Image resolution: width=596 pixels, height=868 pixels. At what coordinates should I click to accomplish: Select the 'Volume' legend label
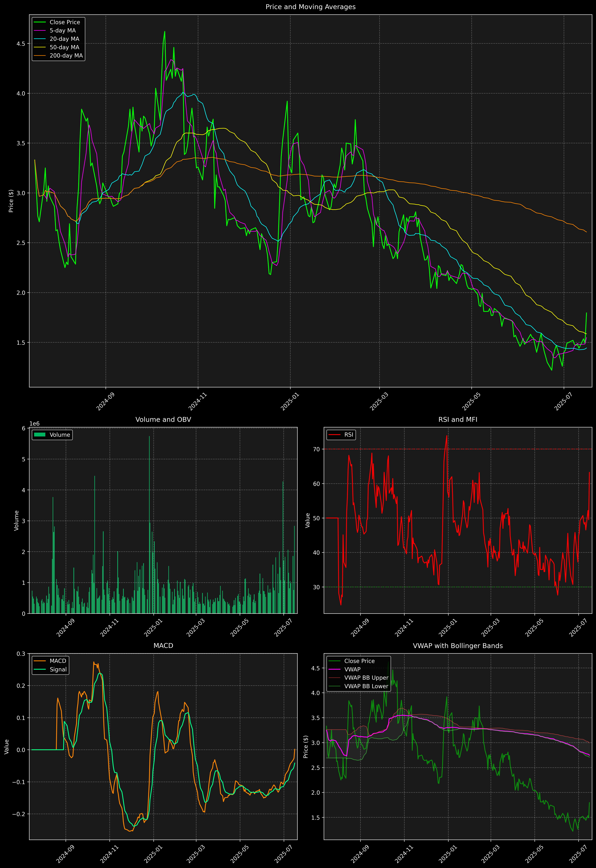60,435
